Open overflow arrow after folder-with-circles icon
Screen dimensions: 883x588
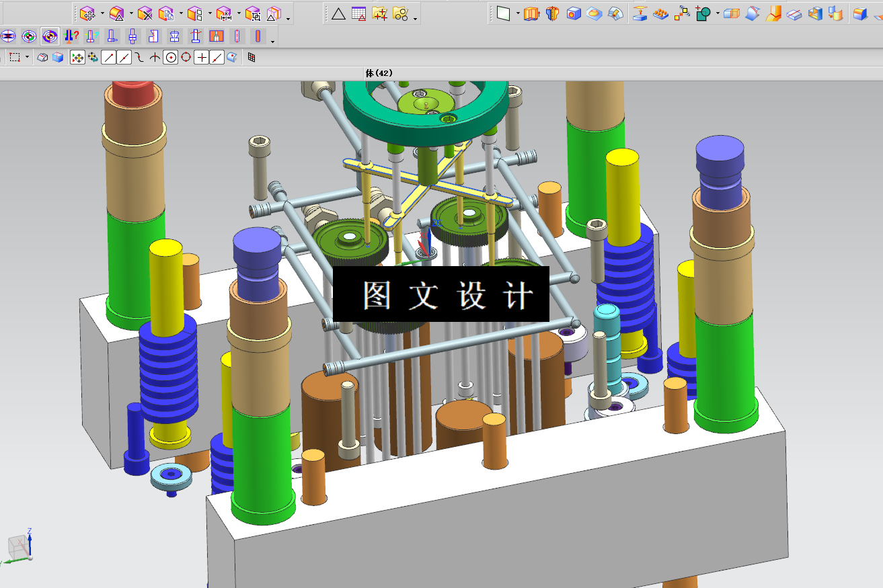coord(416,18)
